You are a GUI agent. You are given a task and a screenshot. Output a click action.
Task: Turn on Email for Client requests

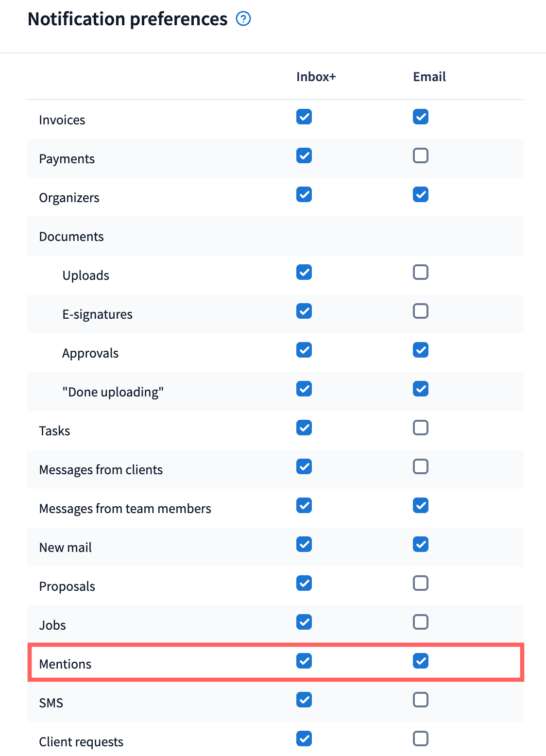pos(421,739)
